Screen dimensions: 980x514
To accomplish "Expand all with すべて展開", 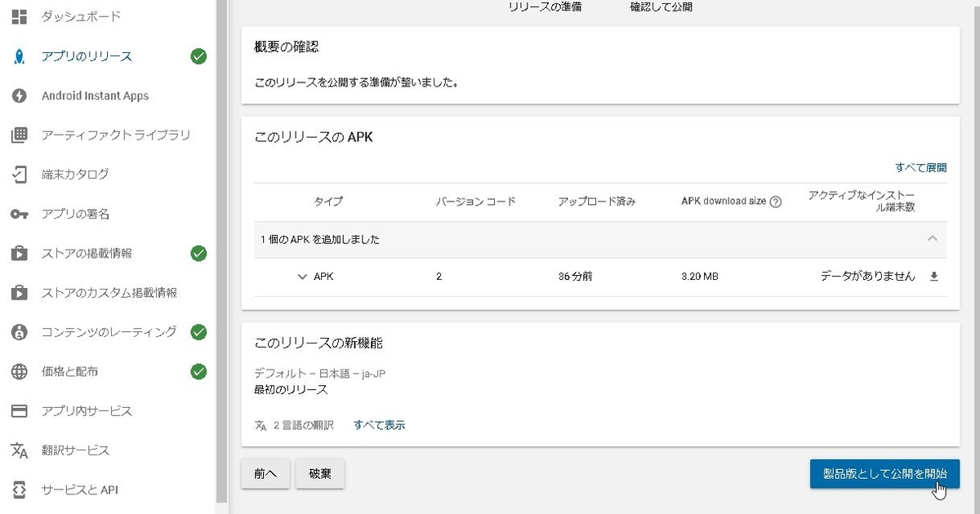I will click(920, 168).
